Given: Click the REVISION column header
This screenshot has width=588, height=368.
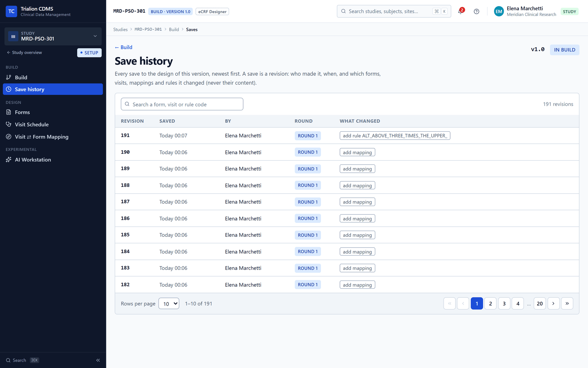Looking at the screenshot, I should pos(132,121).
